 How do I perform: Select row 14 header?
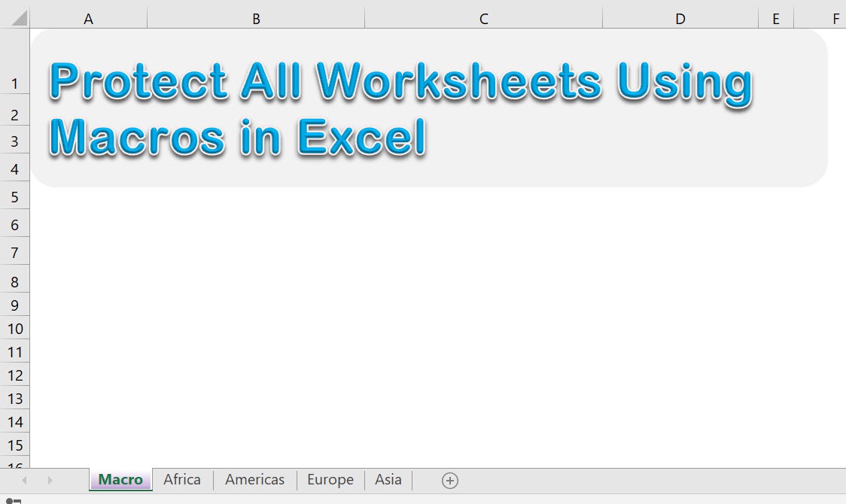tap(14, 421)
